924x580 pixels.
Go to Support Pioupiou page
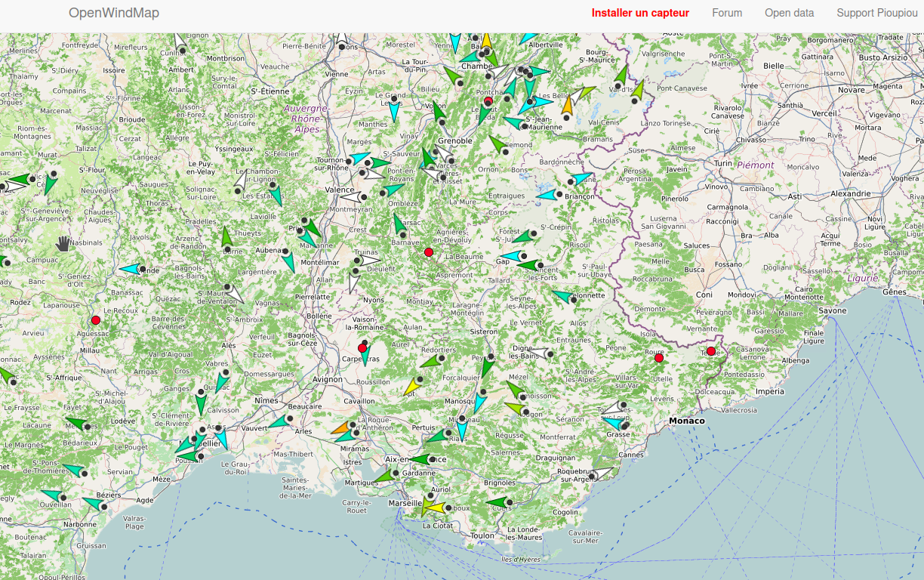pos(877,13)
